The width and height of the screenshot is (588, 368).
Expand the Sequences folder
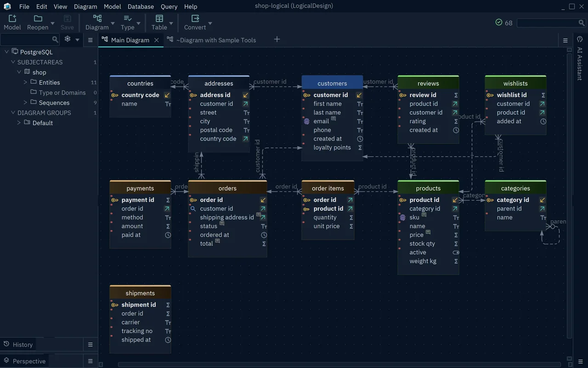tap(25, 103)
